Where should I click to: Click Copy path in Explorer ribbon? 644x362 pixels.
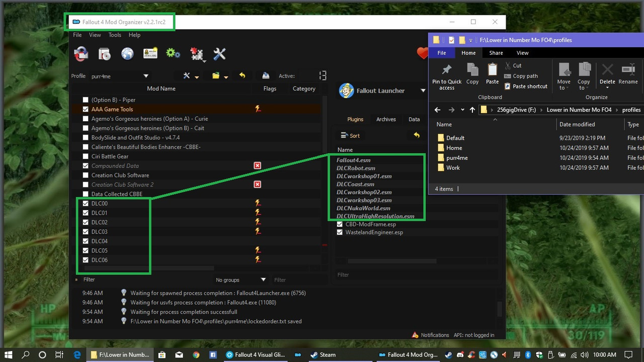521,76
